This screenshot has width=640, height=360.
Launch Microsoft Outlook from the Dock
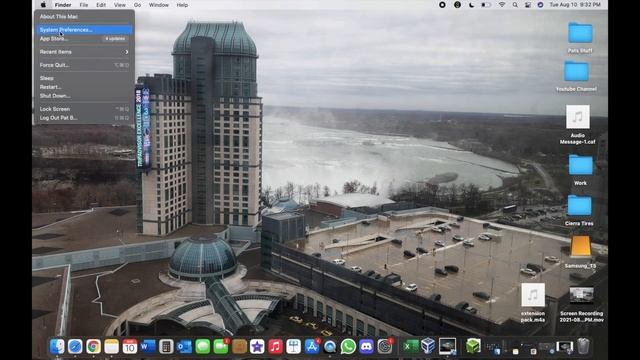point(184,347)
